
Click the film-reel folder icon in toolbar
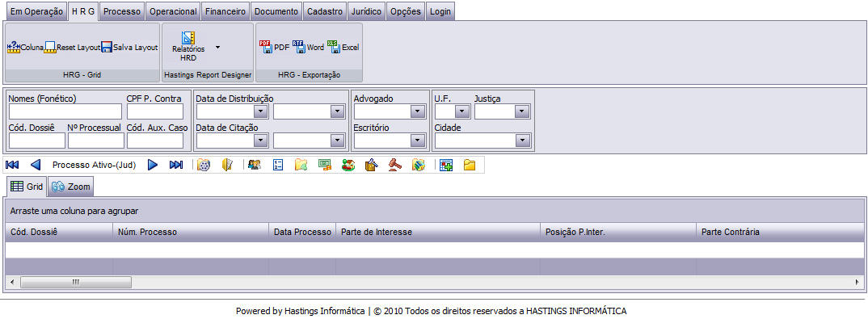(x=204, y=165)
